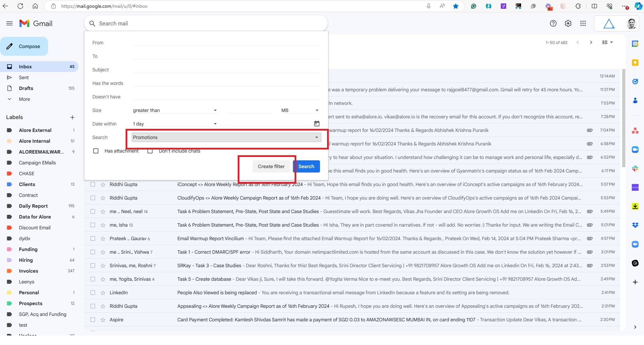Screen dimensions: 644x345
Task: Open the Invoices label
Action: pyautogui.click(x=28, y=271)
